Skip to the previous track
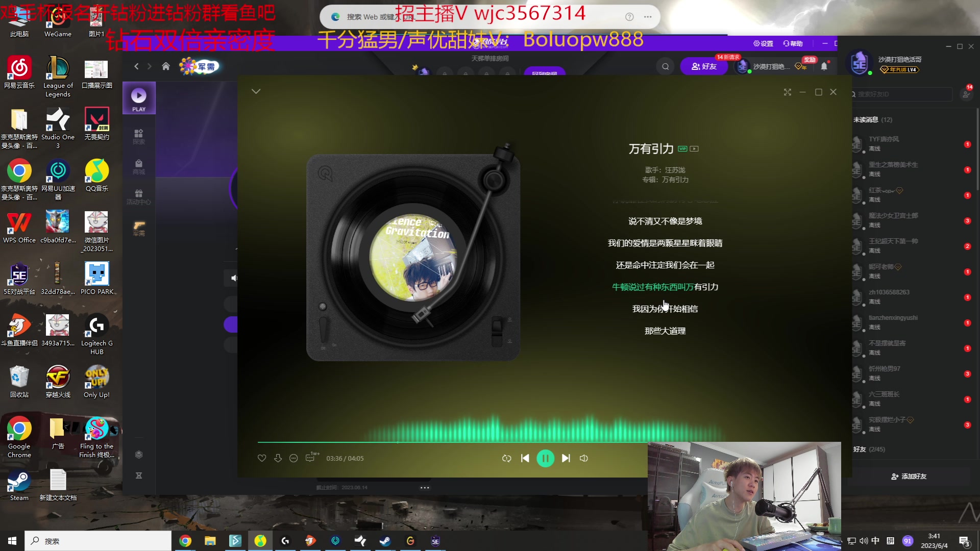This screenshot has width=980, height=551. [525, 458]
